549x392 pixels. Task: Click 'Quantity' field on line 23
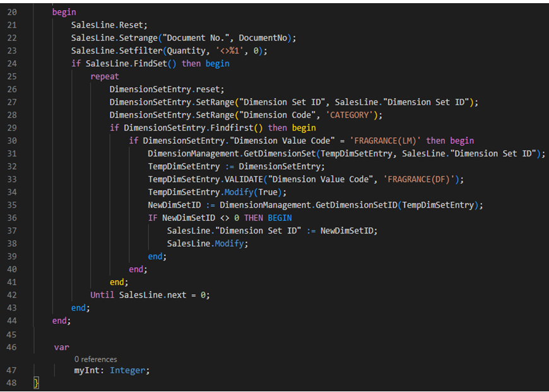(x=186, y=50)
